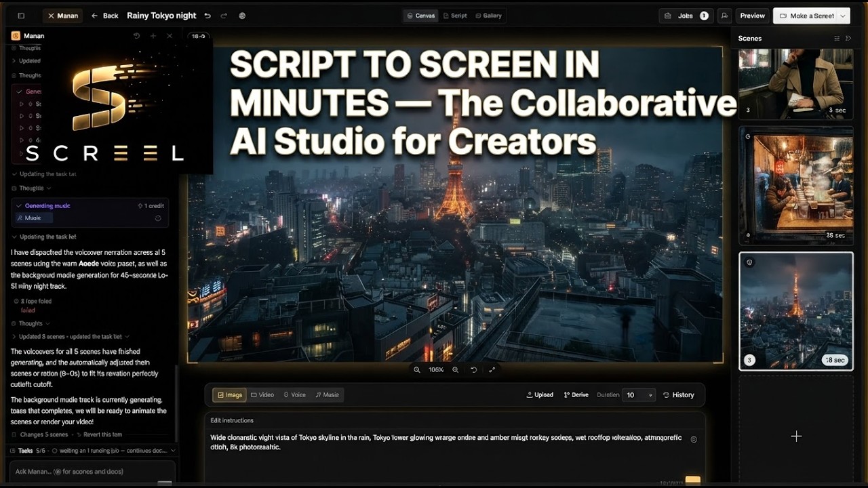Expand canvas to fullscreen
868x488 pixels.
492,370
